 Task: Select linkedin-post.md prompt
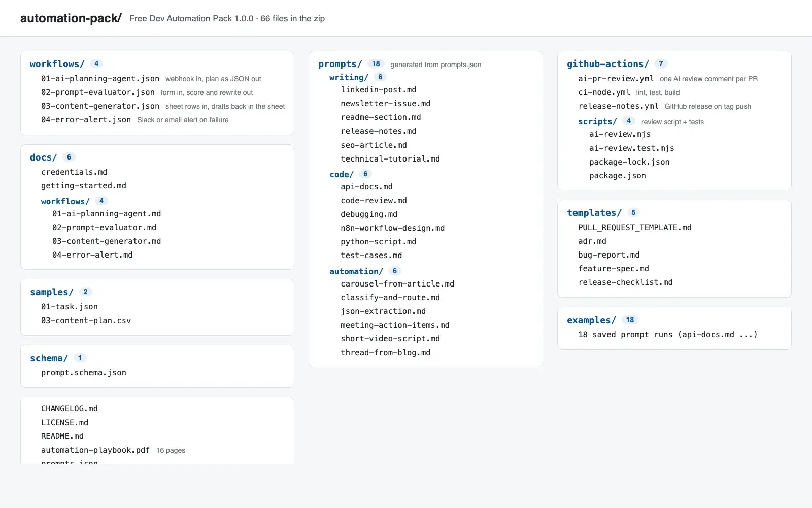pyautogui.click(x=379, y=90)
